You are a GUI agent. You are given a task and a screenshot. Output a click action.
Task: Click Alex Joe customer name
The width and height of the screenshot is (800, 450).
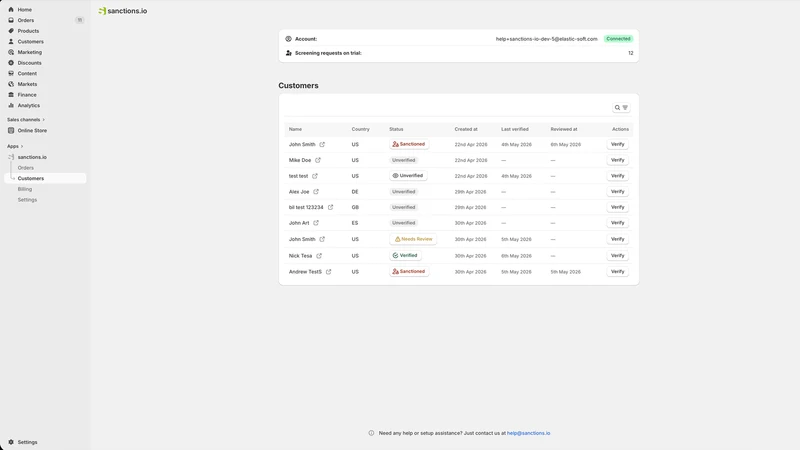299,192
